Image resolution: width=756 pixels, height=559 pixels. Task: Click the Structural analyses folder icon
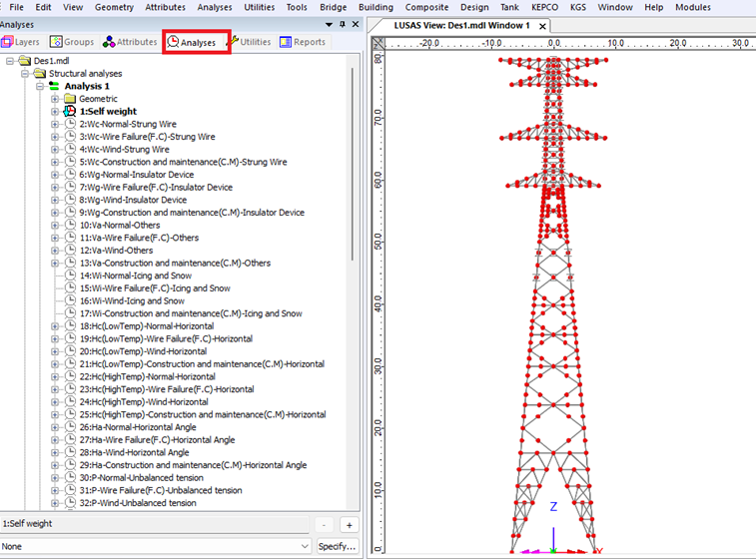coord(40,74)
